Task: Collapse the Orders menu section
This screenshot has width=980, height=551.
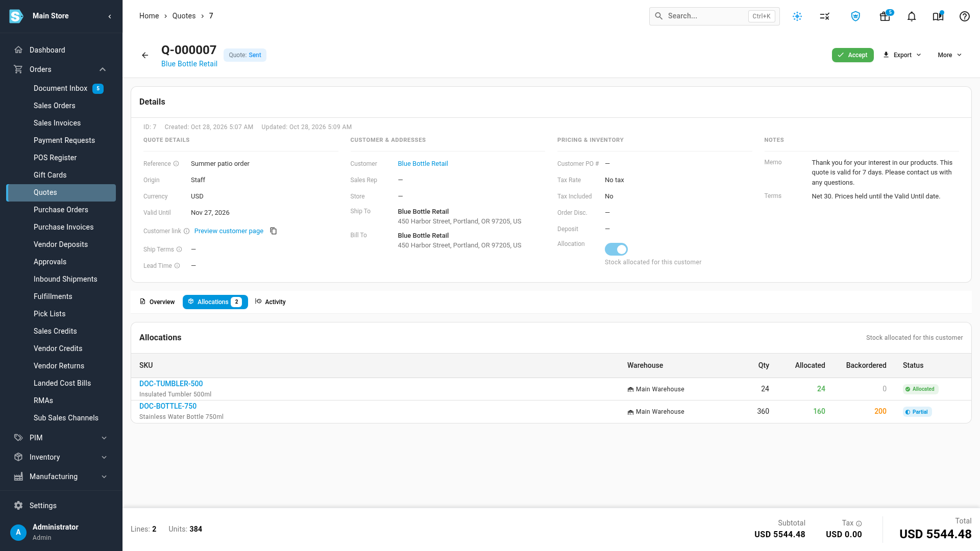Action: (103, 69)
